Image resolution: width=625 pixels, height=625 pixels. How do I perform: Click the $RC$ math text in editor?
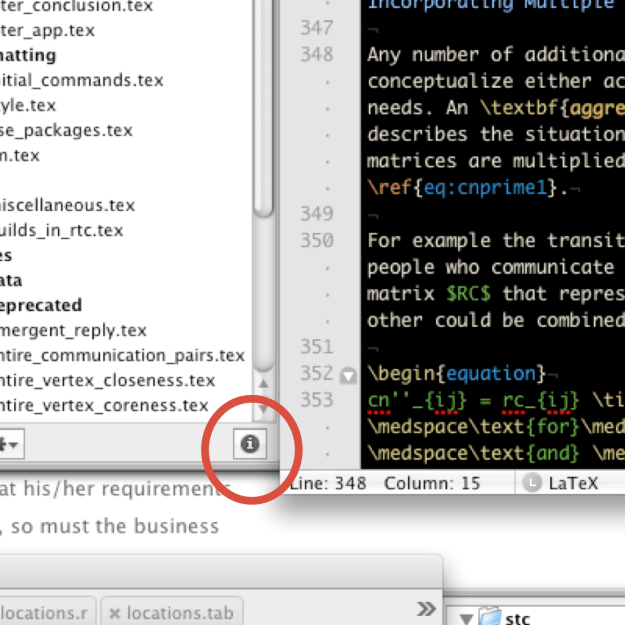468,294
